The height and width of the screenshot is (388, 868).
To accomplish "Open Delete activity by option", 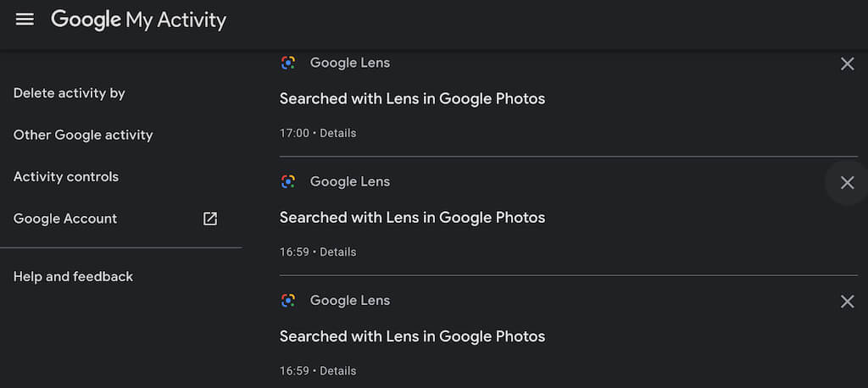I will pyautogui.click(x=70, y=93).
